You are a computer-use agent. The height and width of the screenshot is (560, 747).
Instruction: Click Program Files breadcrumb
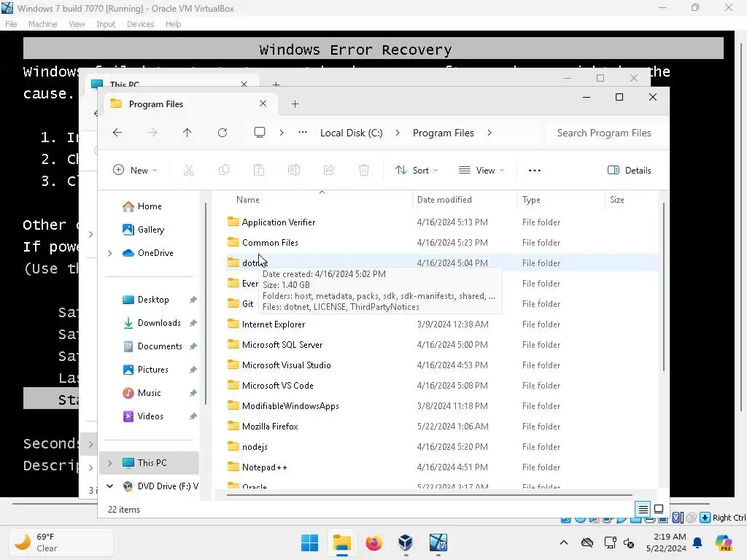coord(444,133)
